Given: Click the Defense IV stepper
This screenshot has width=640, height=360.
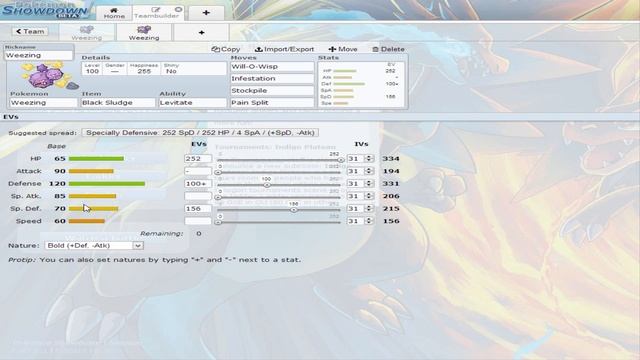Looking at the screenshot, I should (x=369, y=184).
